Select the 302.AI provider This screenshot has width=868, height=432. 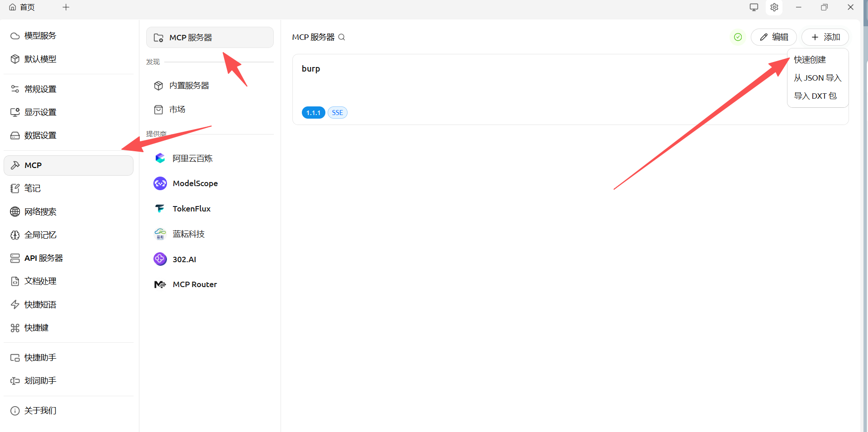[184, 259]
